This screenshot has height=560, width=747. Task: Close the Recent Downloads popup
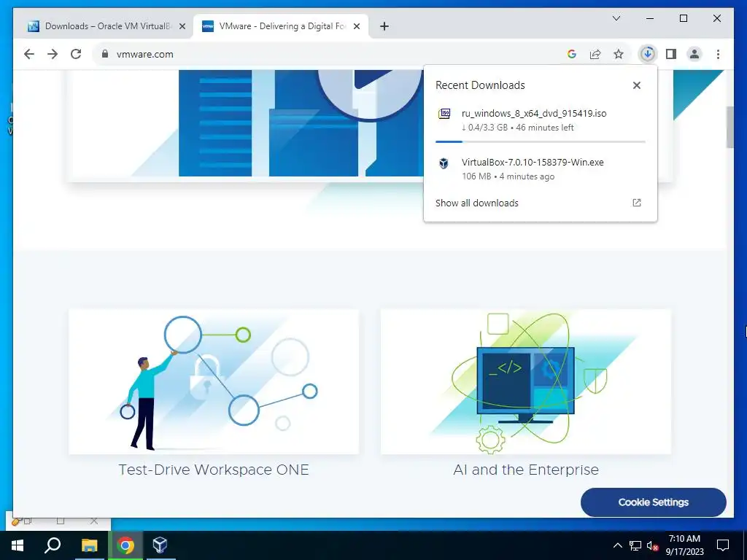(x=636, y=85)
